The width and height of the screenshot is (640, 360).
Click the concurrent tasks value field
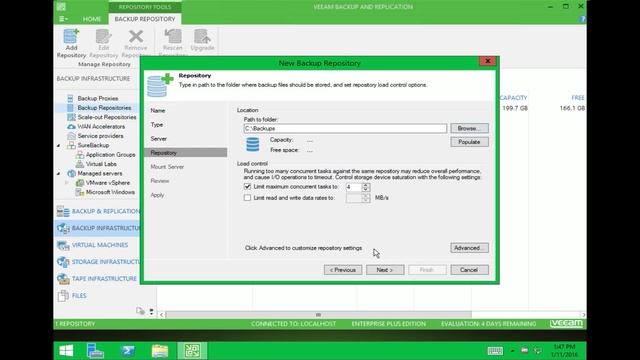click(353, 187)
